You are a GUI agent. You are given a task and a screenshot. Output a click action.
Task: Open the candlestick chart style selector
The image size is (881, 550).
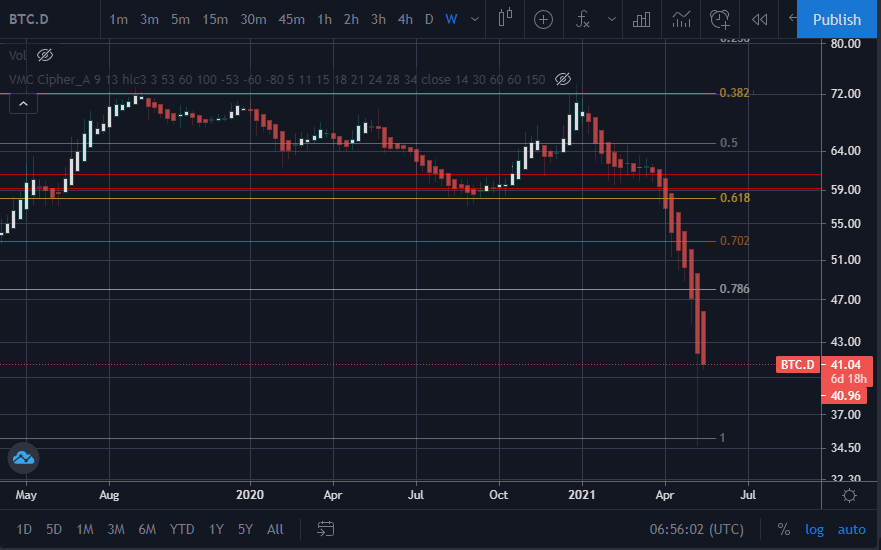click(505, 19)
